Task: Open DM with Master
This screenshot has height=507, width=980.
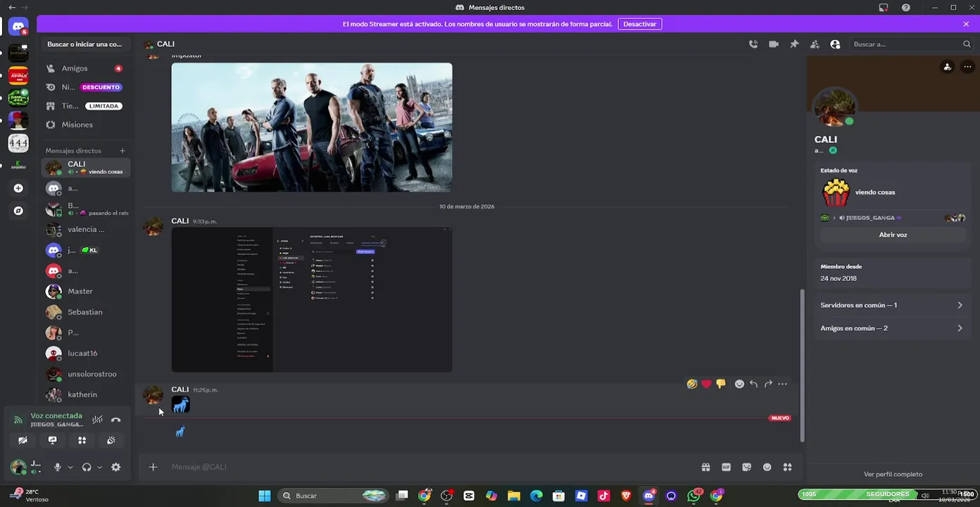Action: pos(86,292)
